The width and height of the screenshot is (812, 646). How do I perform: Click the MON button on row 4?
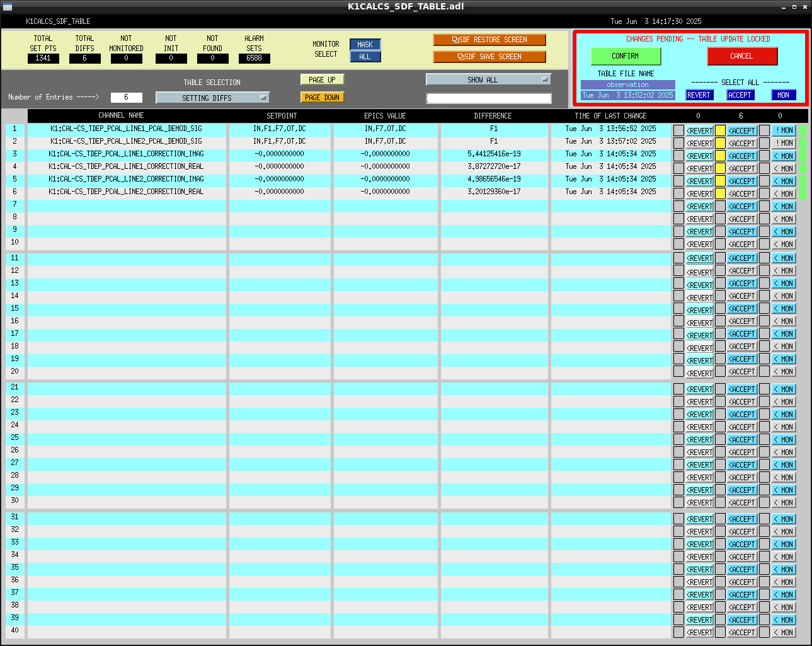(x=784, y=168)
